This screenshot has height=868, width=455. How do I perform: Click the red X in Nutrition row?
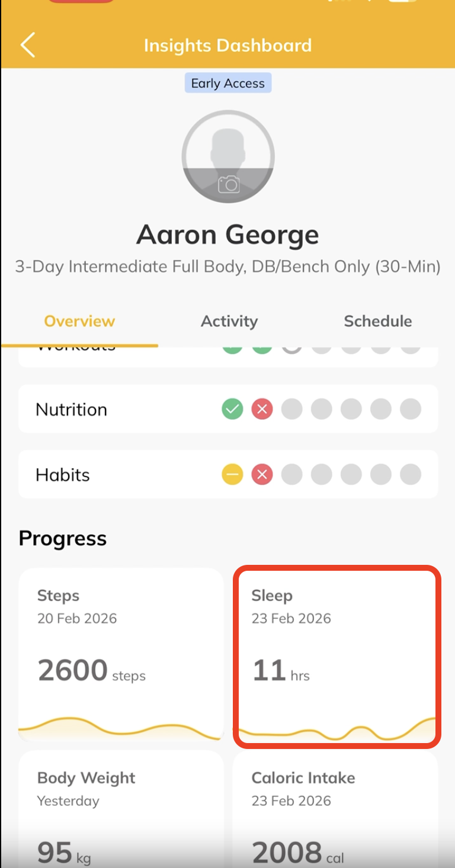tap(262, 409)
